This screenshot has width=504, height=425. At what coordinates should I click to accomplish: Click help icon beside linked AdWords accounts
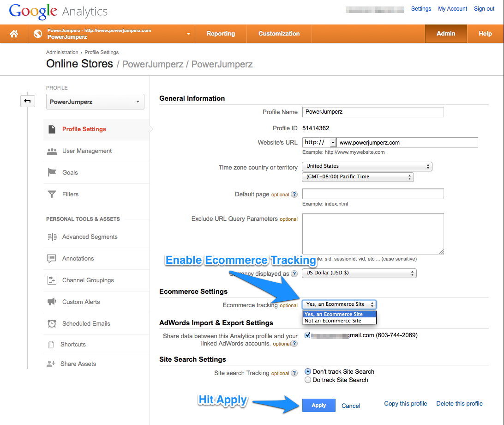click(x=294, y=344)
